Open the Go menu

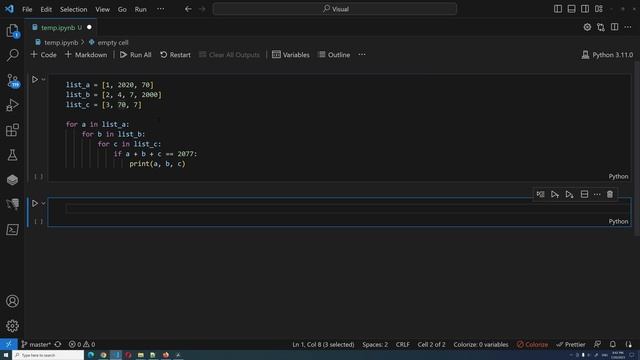point(122,9)
